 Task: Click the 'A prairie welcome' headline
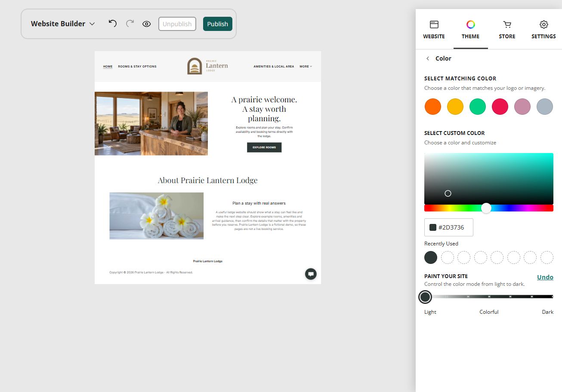264,109
